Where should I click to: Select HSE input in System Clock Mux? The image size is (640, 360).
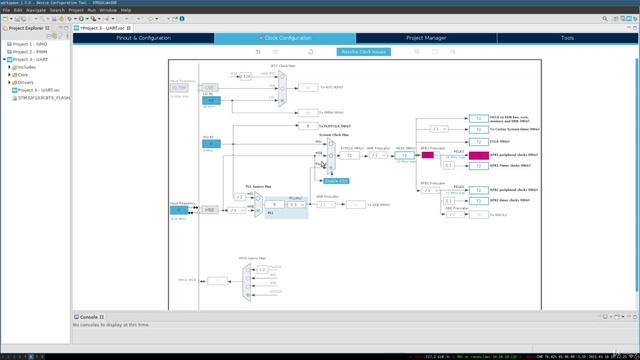coord(331,156)
